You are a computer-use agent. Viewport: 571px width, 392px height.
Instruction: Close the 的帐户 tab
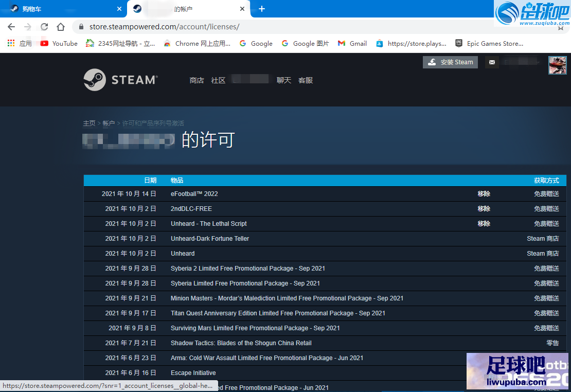point(242,9)
